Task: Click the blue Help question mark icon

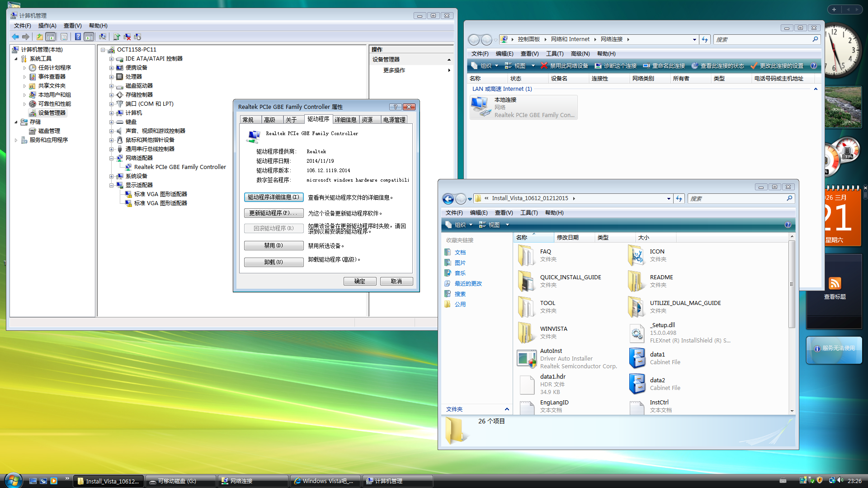Action: click(x=78, y=37)
